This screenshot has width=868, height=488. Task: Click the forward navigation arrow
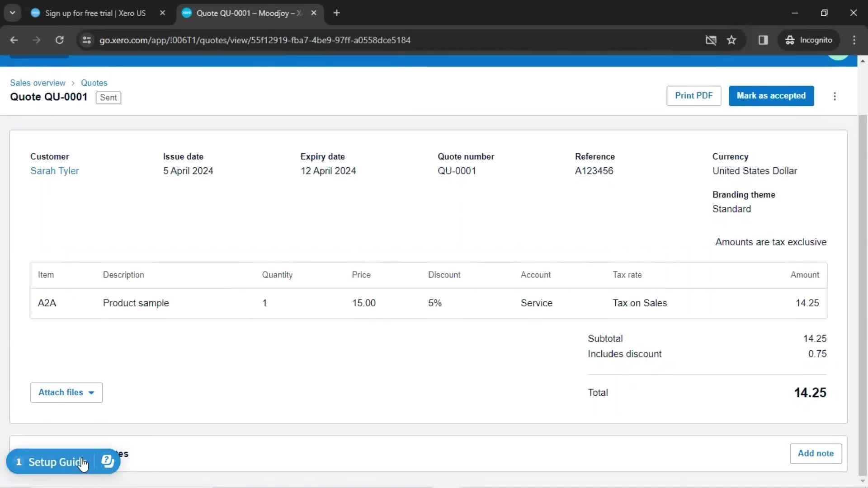pos(36,40)
